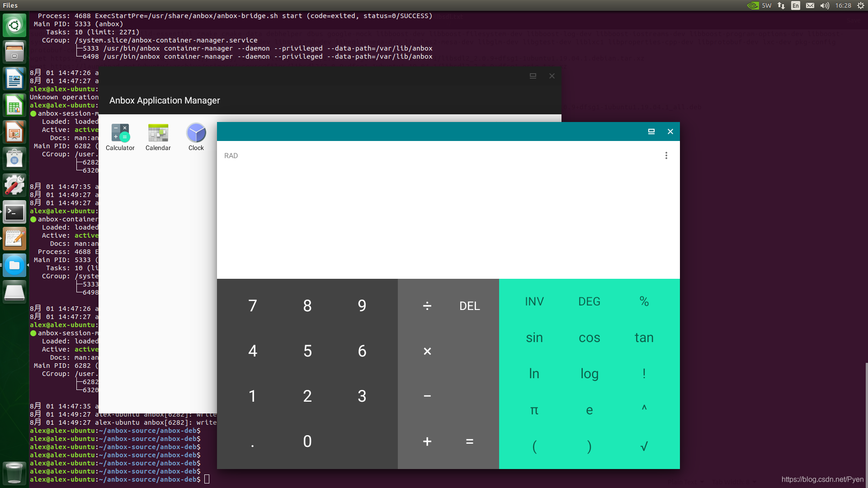Image resolution: width=868 pixels, height=488 pixels.
Task: Click the DEL key
Action: click(470, 306)
